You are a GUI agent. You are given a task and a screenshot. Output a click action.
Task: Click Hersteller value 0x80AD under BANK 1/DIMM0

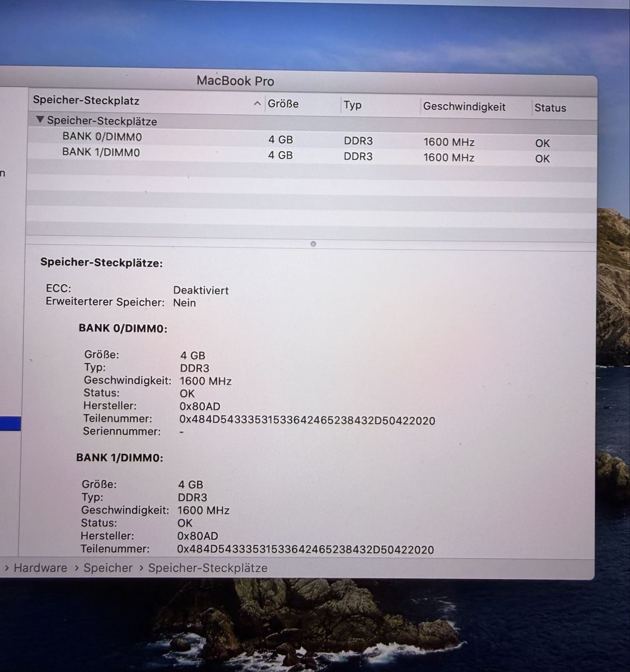pyautogui.click(x=198, y=536)
